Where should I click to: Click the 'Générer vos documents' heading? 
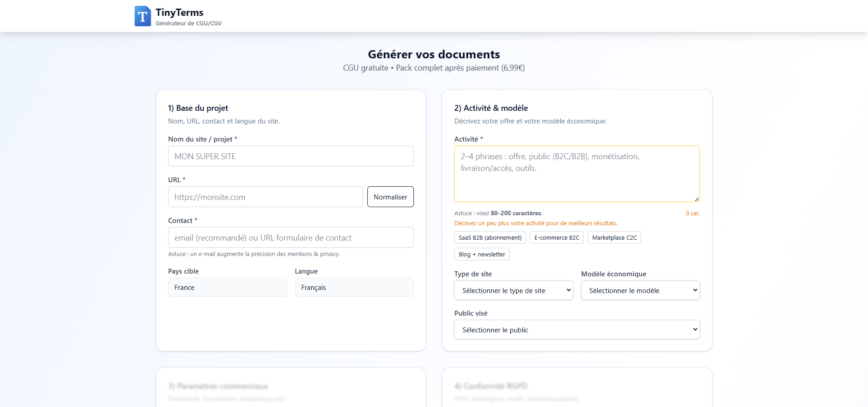click(x=433, y=54)
